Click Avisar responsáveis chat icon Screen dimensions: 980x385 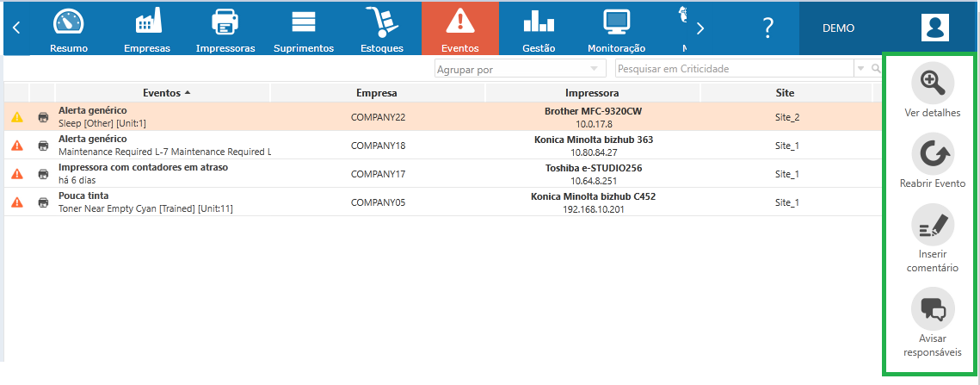pyautogui.click(x=933, y=309)
